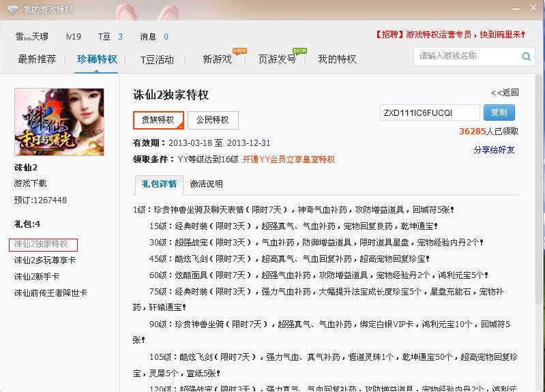
Task: Switch to the 礼包详情 tab
Action: point(159,184)
